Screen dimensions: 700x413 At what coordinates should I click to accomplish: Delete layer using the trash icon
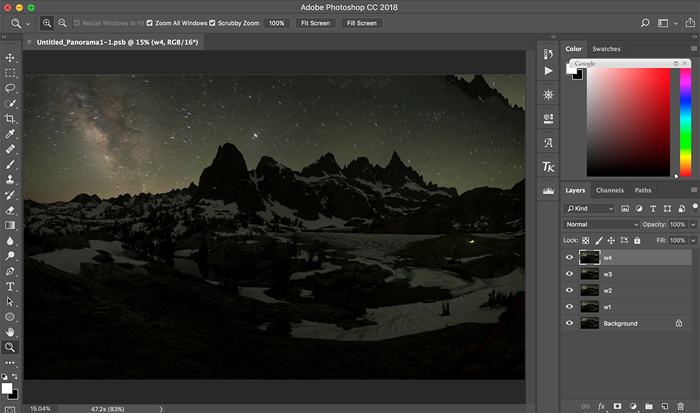click(x=681, y=406)
